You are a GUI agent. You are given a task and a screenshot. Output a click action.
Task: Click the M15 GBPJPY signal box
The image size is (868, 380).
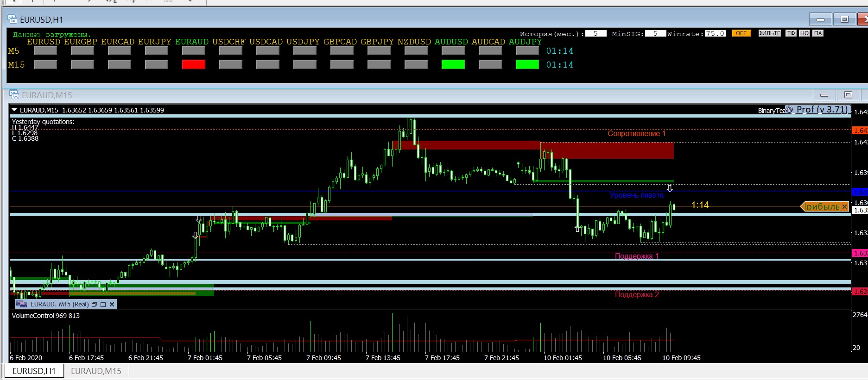379,64
